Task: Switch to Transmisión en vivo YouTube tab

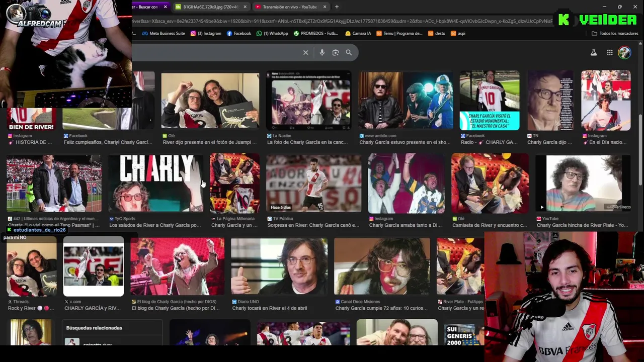Action: 290,7
